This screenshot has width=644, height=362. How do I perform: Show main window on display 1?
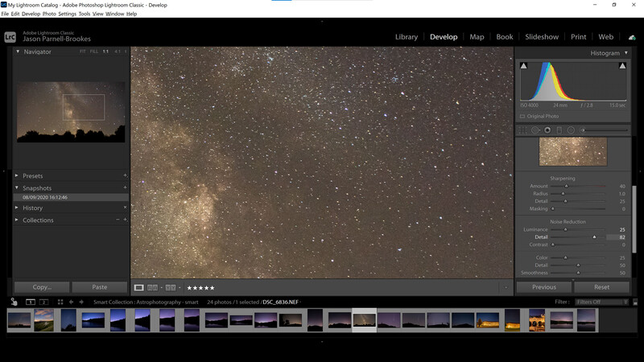31,302
